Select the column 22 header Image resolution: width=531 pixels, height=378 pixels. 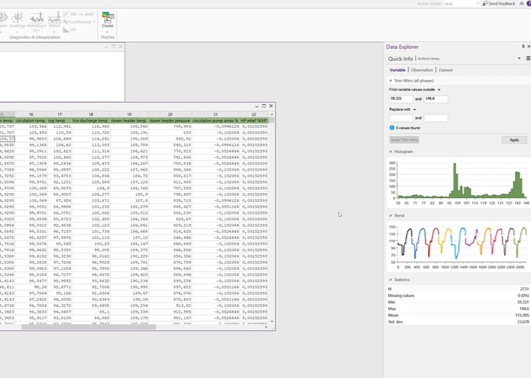(254, 114)
